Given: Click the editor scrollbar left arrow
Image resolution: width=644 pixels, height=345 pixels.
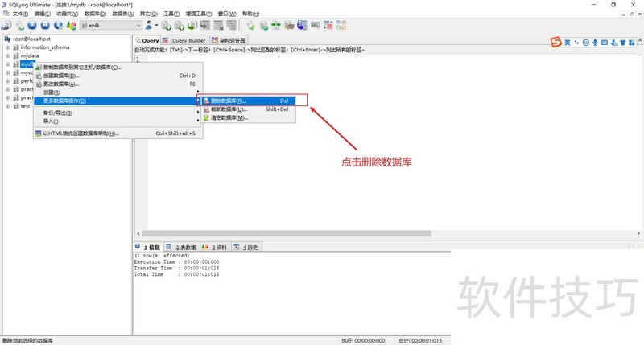Looking at the screenshot, I should coord(138,233).
